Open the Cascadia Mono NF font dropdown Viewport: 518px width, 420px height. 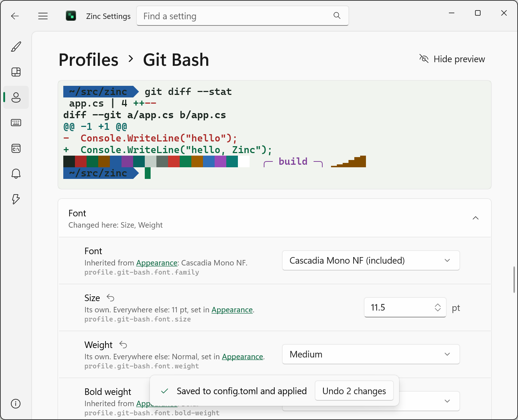coord(371,260)
